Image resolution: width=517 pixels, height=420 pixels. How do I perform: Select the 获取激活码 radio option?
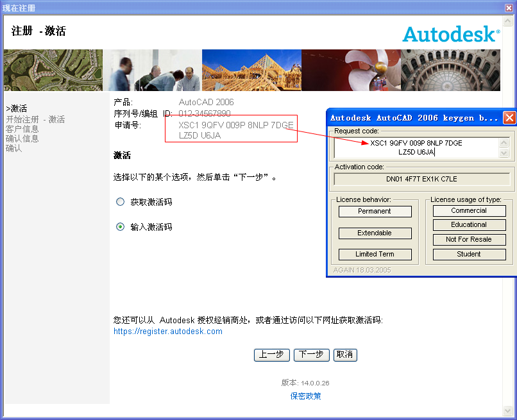point(121,202)
